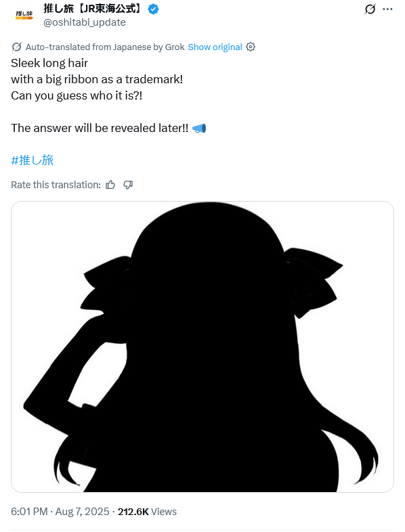
Task: Open the #推し旅 hashtag
Action: [33, 160]
